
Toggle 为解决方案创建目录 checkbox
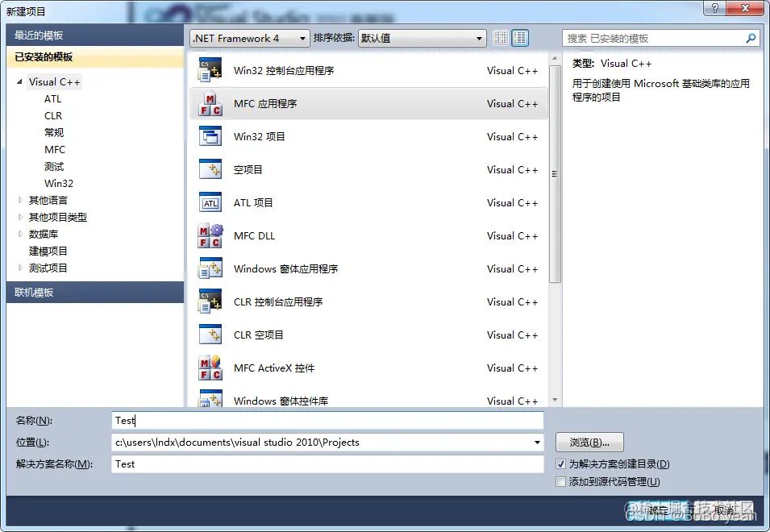coord(560,463)
